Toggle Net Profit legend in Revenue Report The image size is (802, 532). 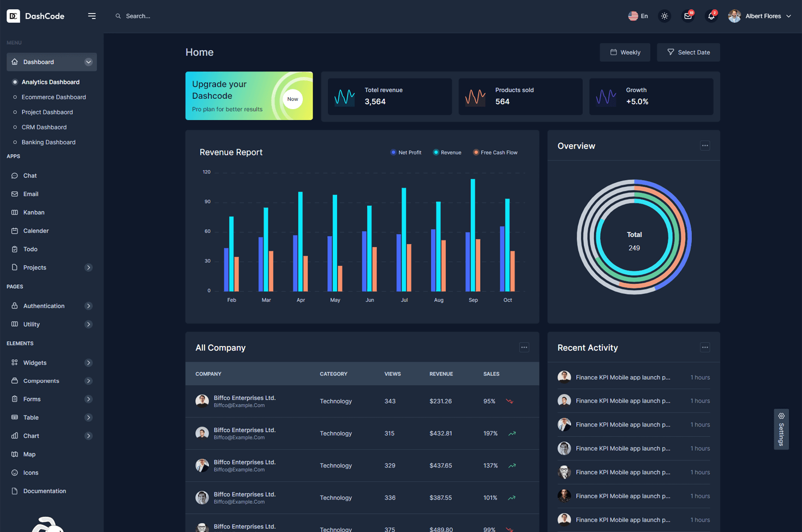(406, 153)
